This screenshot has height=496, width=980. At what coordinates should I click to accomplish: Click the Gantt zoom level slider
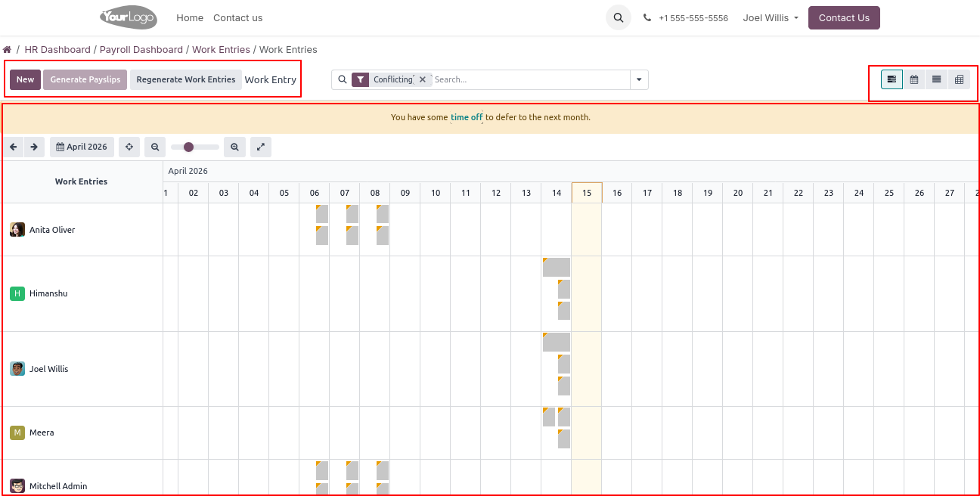pyautogui.click(x=195, y=147)
